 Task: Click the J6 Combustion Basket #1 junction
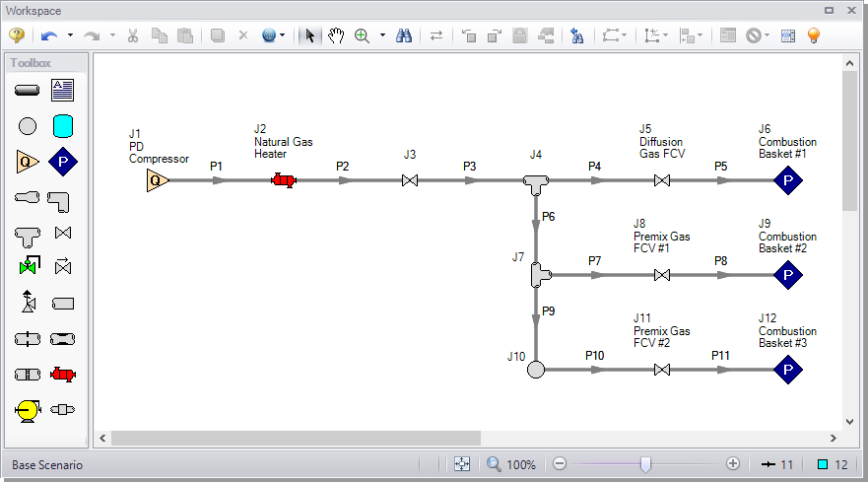788,180
